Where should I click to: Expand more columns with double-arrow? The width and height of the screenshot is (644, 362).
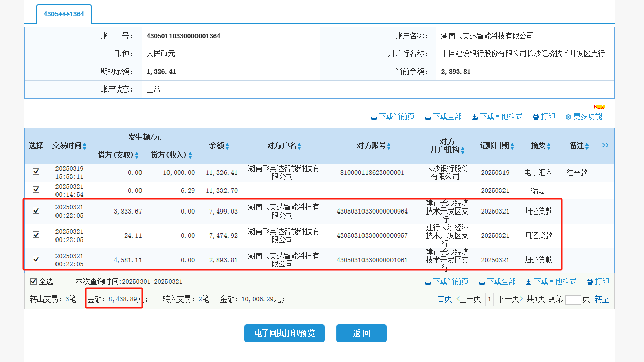(x=605, y=145)
